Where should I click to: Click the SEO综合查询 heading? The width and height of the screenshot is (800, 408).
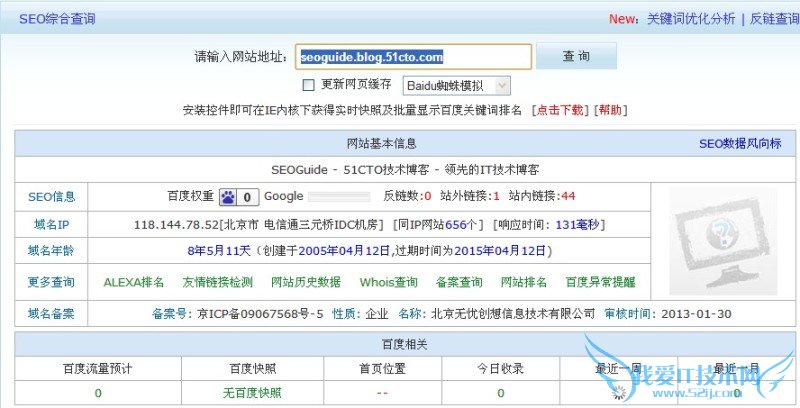click(57, 19)
